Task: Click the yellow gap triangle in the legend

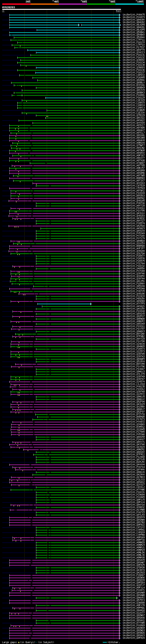Action: tap(19, 642)
